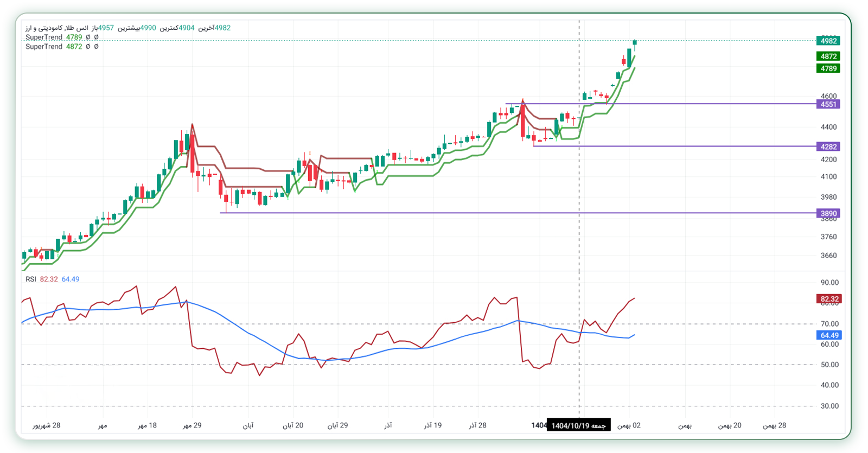Click the teal 4982 last price tag
The image size is (868, 453).
(828, 41)
